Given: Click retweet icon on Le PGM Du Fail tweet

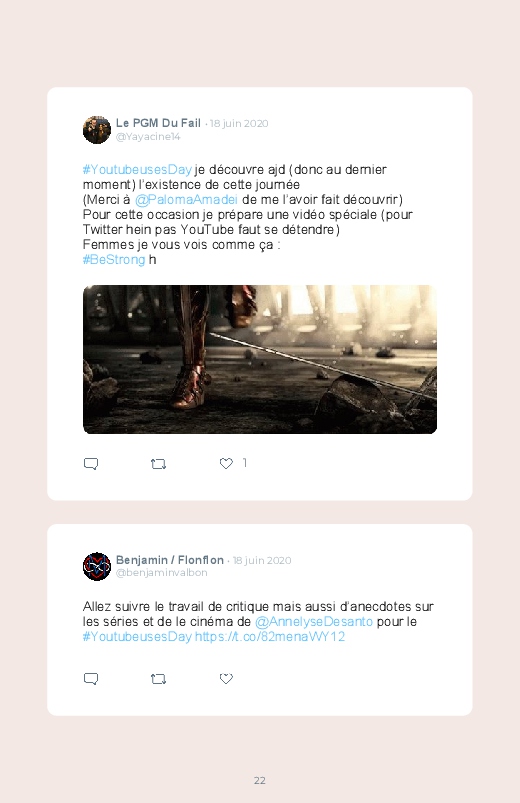Looking at the screenshot, I should [158, 464].
